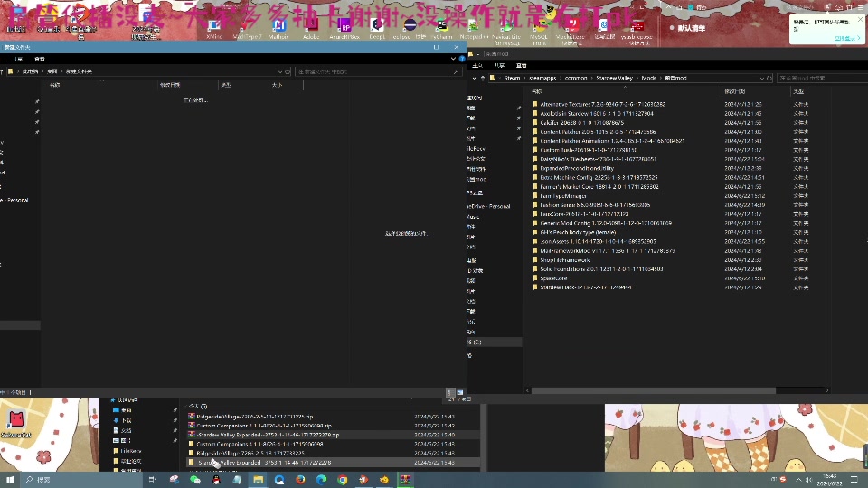Click folder icon of Alternative Textures row

tap(534, 104)
